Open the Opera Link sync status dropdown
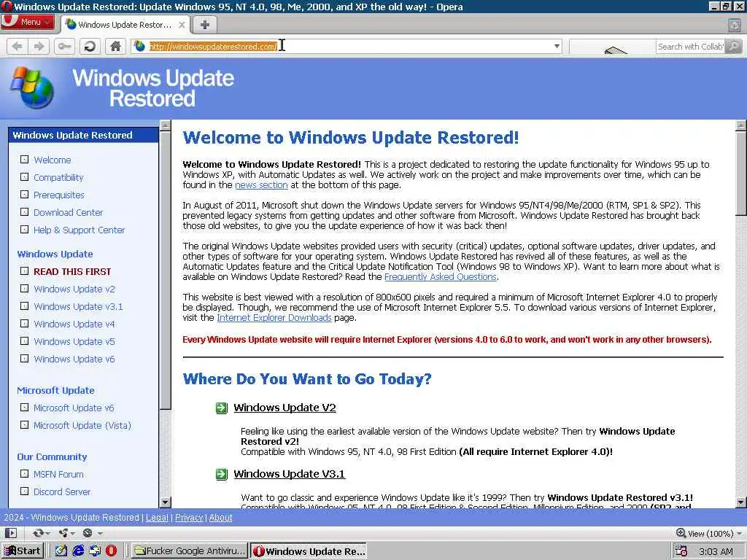 click(x=41, y=533)
